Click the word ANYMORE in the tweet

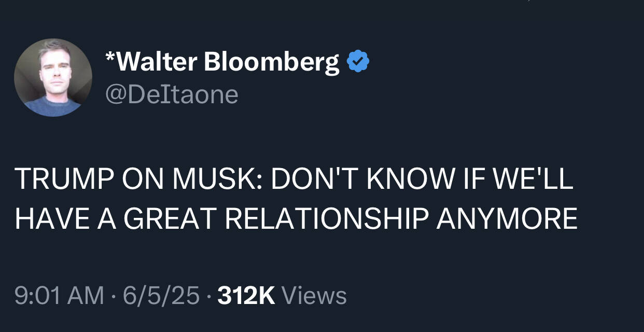click(506, 218)
